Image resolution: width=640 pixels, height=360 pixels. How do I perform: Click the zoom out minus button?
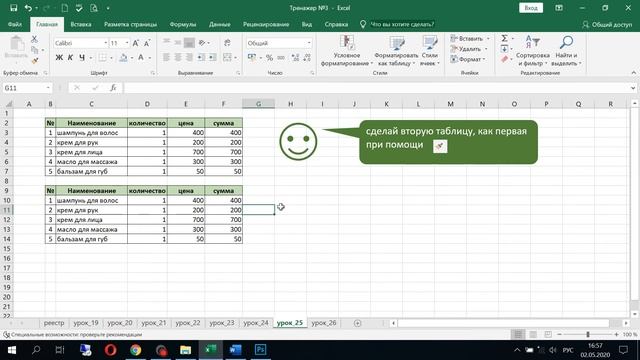(560, 335)
